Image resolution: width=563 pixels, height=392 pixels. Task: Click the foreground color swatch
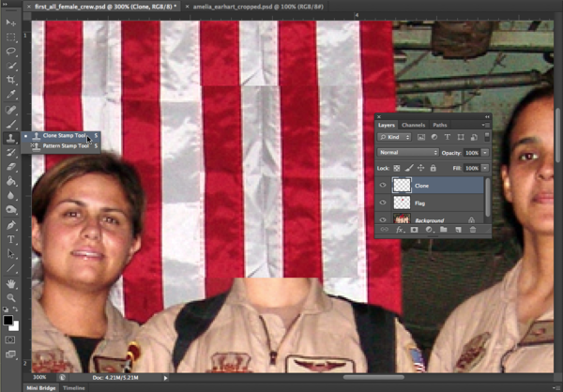[8, 320]
